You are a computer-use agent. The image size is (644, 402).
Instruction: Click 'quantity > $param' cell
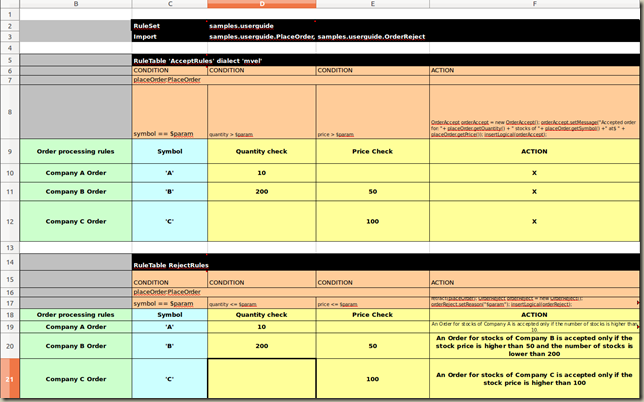(262, 111)
